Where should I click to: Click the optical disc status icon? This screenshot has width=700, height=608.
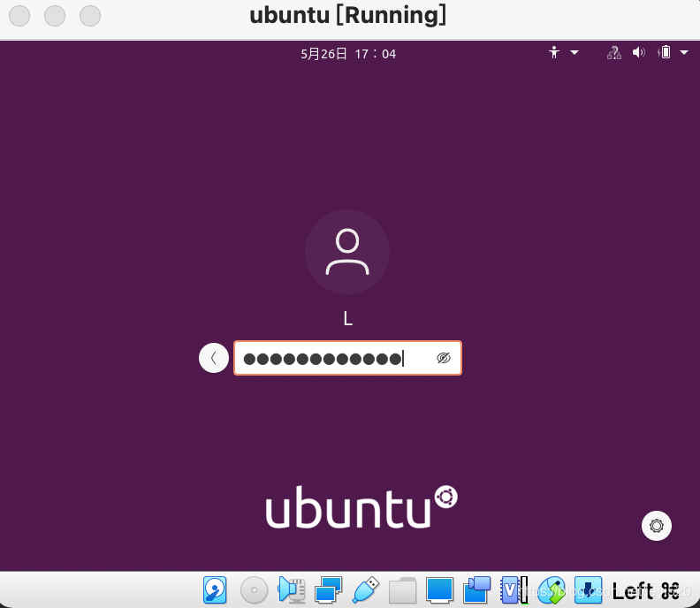coord(254,589)
